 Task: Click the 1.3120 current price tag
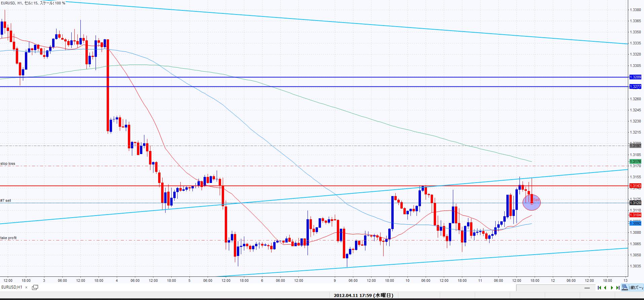point(635,203)
